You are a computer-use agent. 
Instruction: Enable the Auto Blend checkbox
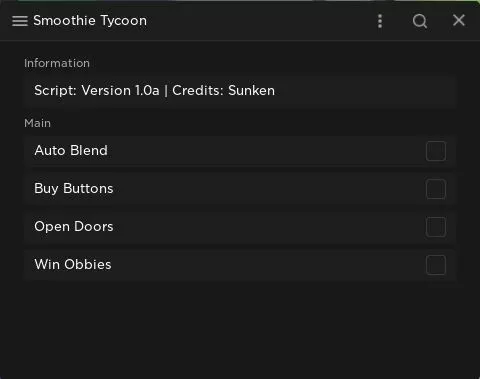tap(436, 151)
